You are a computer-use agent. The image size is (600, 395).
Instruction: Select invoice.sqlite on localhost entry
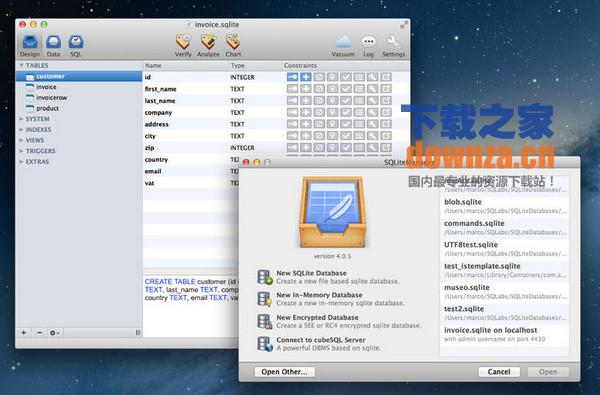(x=504, y=335)
